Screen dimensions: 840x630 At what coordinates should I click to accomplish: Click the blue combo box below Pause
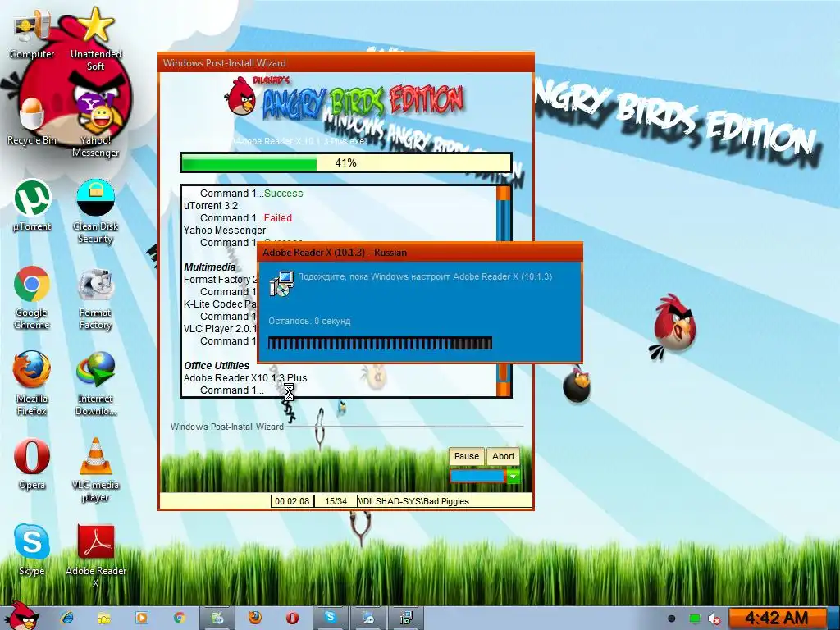point(478,476)
